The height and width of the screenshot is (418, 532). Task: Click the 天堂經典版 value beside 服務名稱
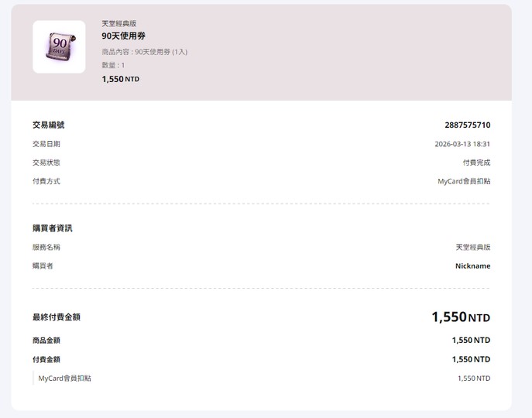coord(472,247)
